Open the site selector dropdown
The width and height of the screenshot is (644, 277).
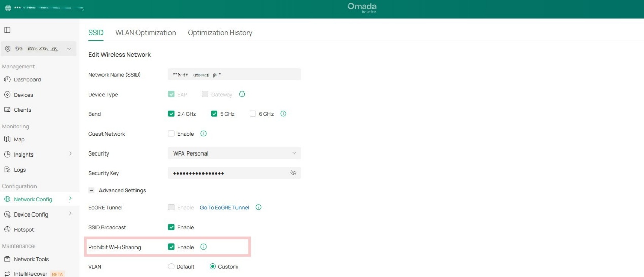point(38,49)
